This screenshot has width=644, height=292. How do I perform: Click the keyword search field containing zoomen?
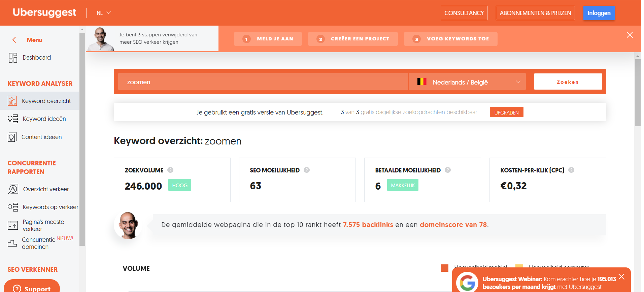coord(263,82)
